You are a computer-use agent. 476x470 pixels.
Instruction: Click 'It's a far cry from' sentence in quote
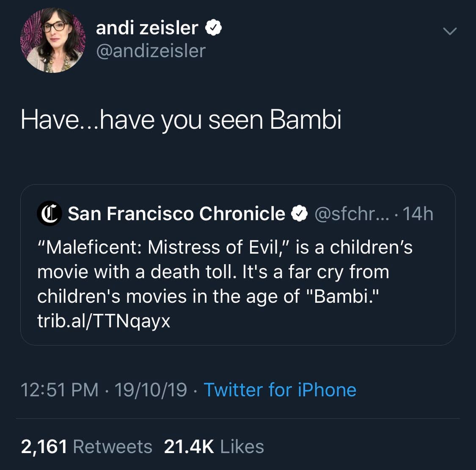pyautogui.click(x=315, y=271)
